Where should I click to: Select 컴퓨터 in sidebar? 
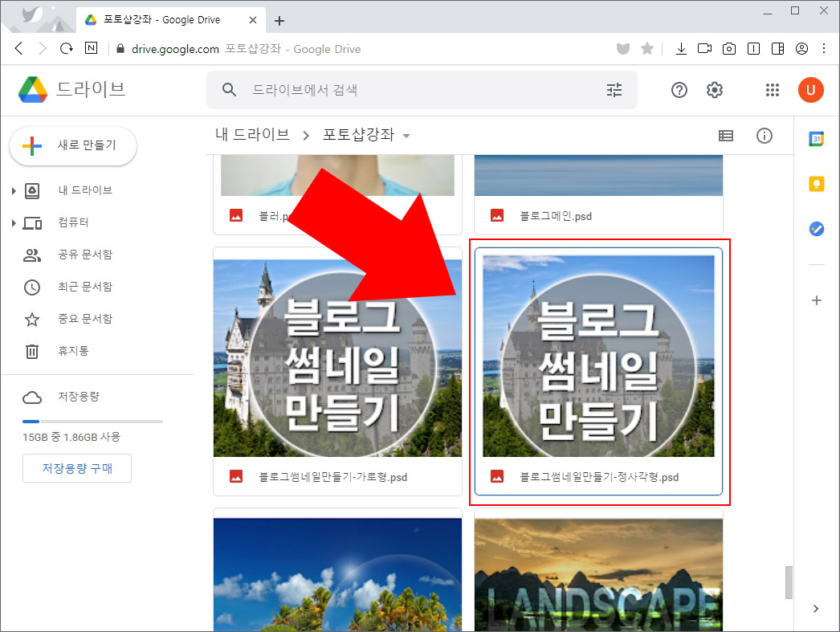[73, 222]
